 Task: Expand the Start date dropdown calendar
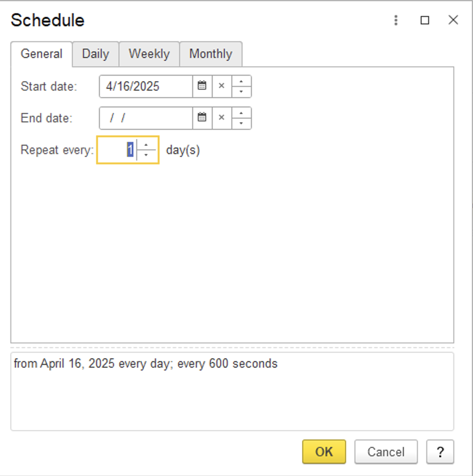pos(201,86)
